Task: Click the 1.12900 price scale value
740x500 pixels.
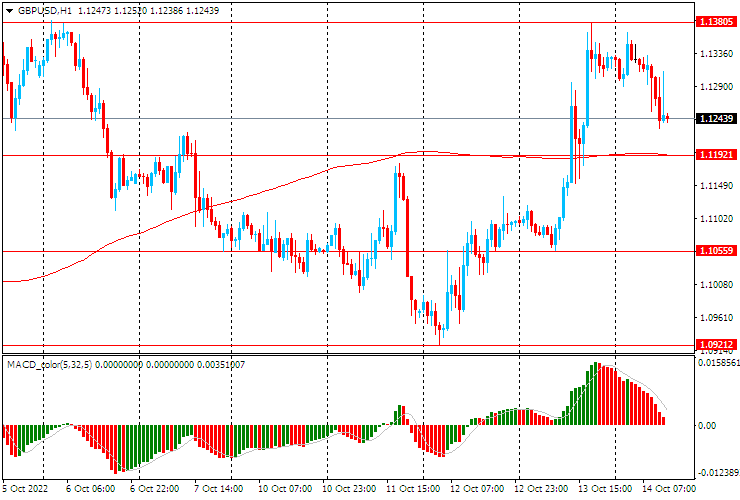Action: 716,87
